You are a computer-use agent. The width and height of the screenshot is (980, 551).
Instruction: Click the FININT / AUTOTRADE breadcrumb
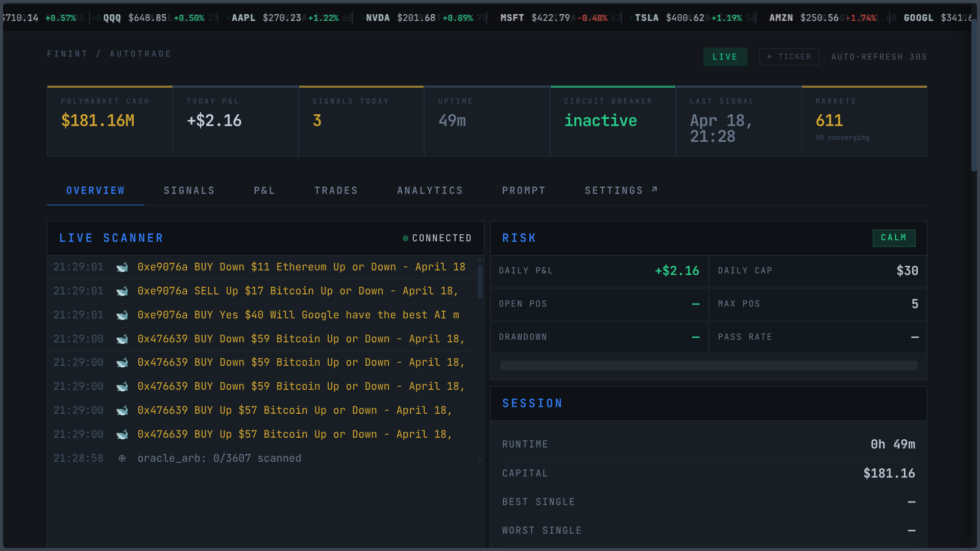(109, 54)
